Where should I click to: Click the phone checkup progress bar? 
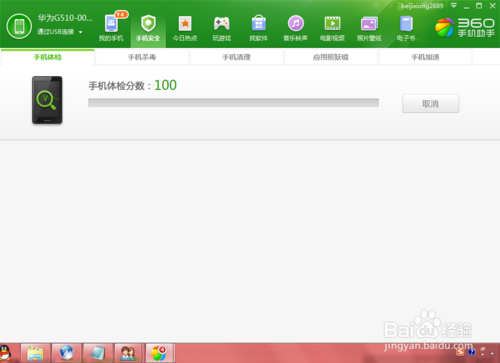233,102
